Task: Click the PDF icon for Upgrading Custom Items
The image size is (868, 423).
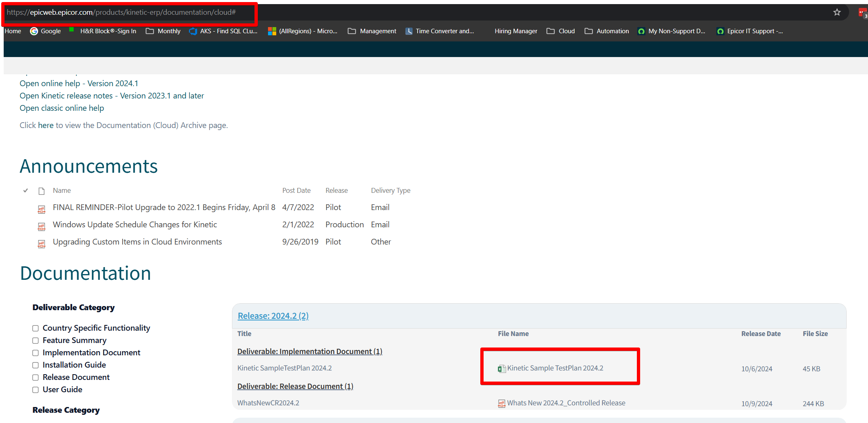Action: point(41,244)
